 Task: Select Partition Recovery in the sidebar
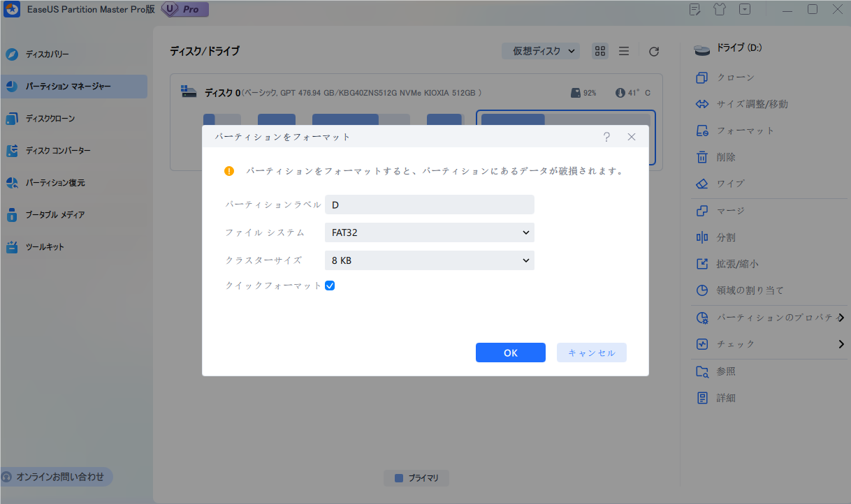tap(54, 183)
